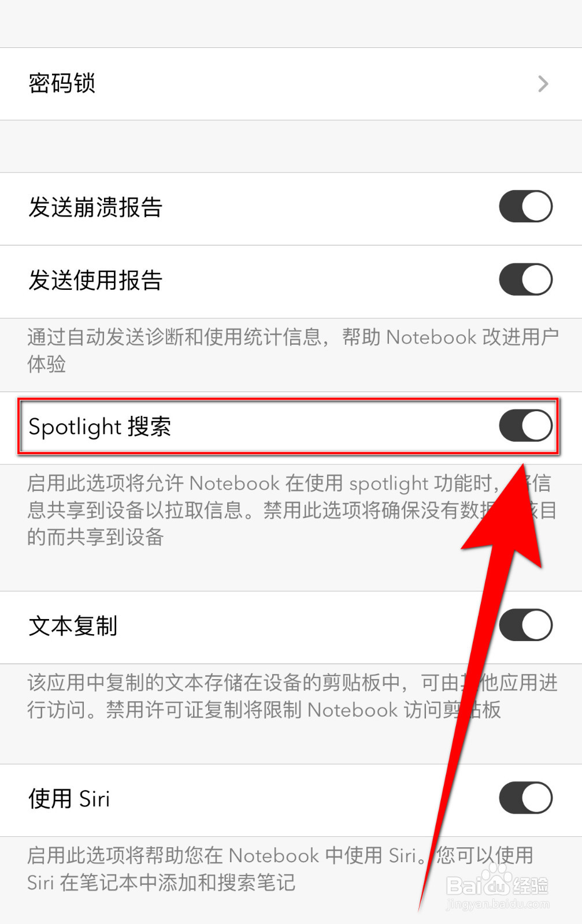Click the blank gray header above 密码锁

[291, 24]
